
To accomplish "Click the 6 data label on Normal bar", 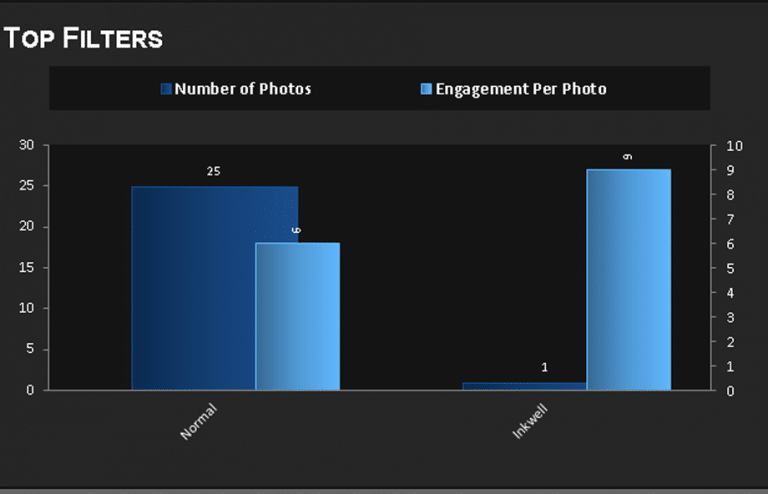I will tap(296, 230).
